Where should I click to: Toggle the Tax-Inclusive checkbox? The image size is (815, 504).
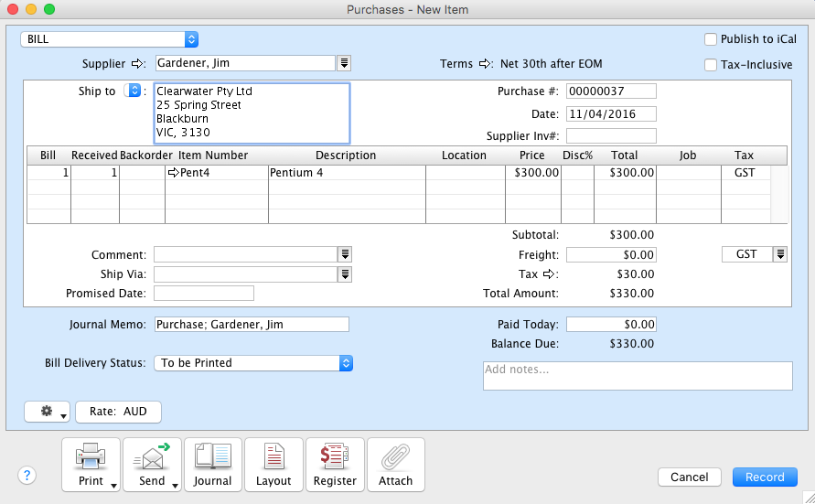711,65
